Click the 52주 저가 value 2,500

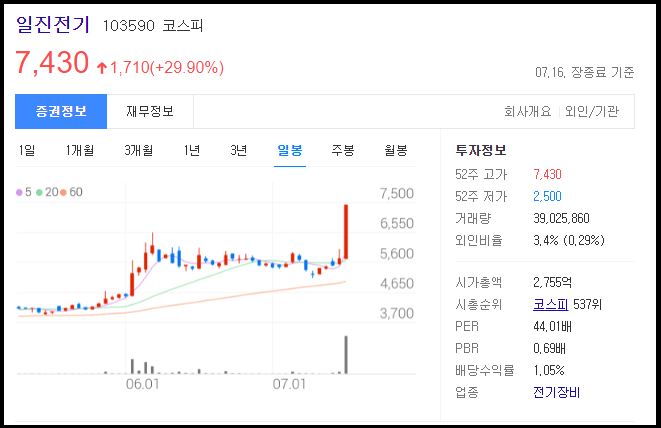(547, 196)
